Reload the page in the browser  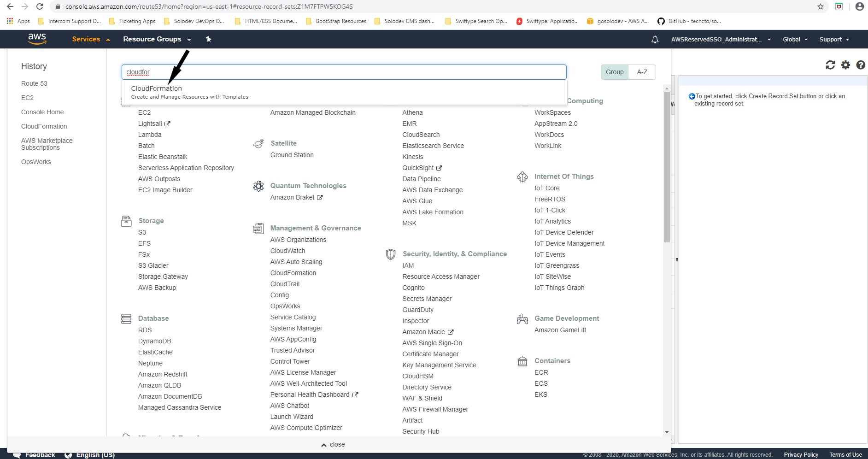tap(40, 6)
